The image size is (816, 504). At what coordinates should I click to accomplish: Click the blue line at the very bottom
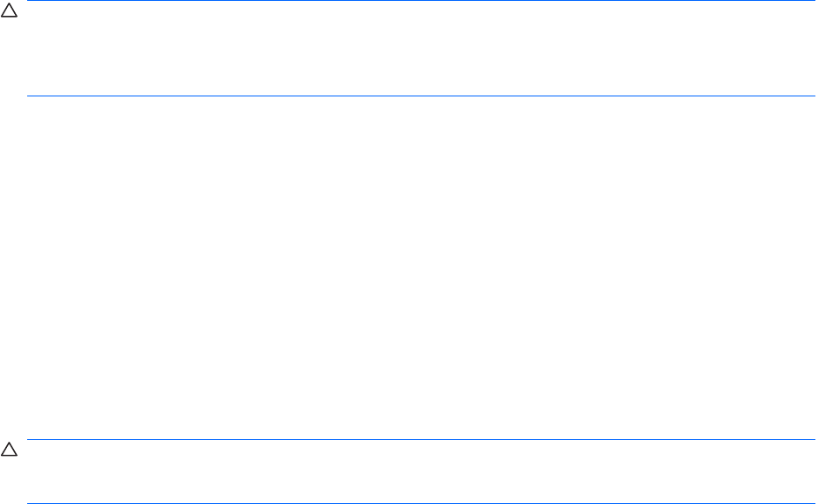click(421, 502)
